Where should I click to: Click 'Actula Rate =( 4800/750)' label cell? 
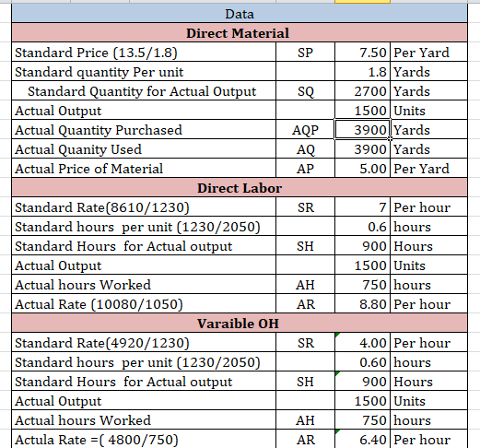[144, 439]
